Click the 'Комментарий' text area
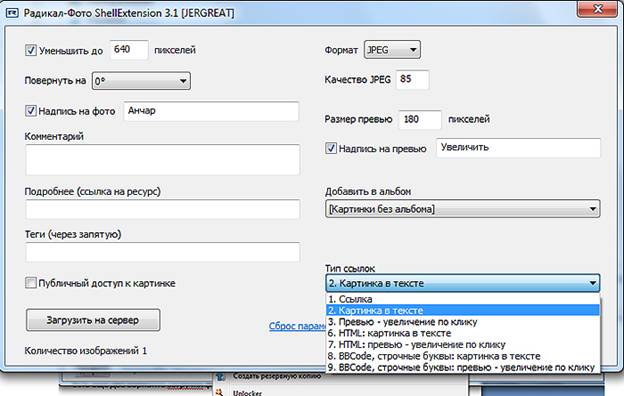The image size is (624, 396). (x=162, y=160)
